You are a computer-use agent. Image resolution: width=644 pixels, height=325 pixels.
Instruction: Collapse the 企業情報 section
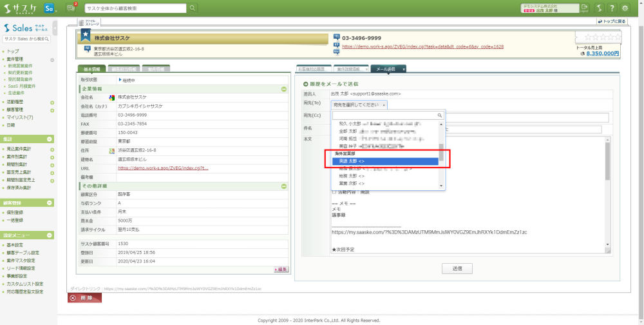tap(283, 88)
